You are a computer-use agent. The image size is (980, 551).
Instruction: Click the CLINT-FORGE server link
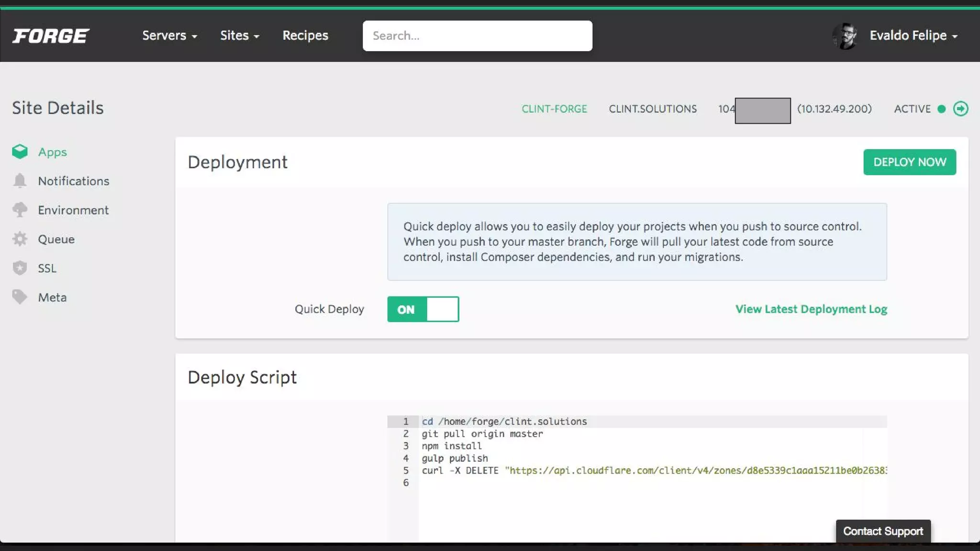pos(554,109)
